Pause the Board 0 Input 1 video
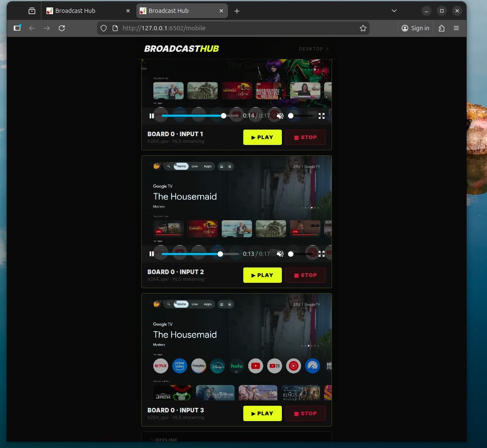The image size is (487, 448). tap(152, 116)
